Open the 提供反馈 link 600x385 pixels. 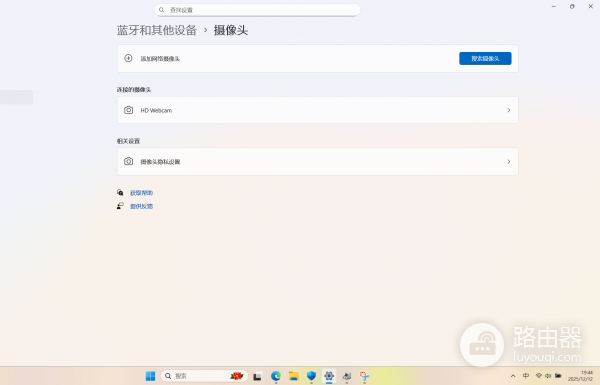[x=141, y=206]
